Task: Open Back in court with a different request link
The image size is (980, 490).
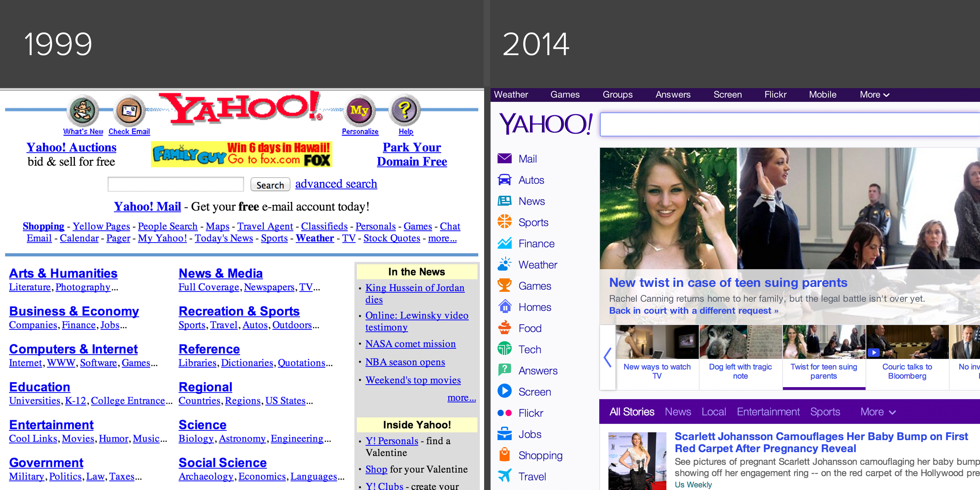Action: (x=694, y=310)
